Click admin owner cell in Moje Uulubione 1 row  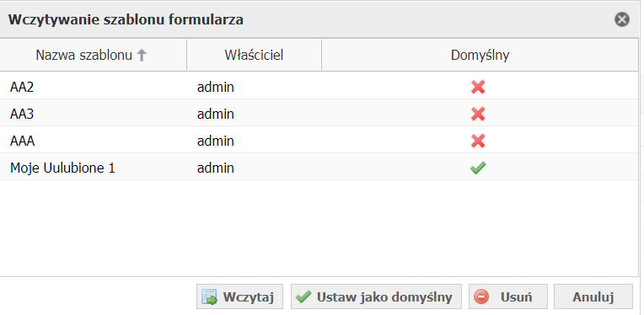tap(216, 168)
